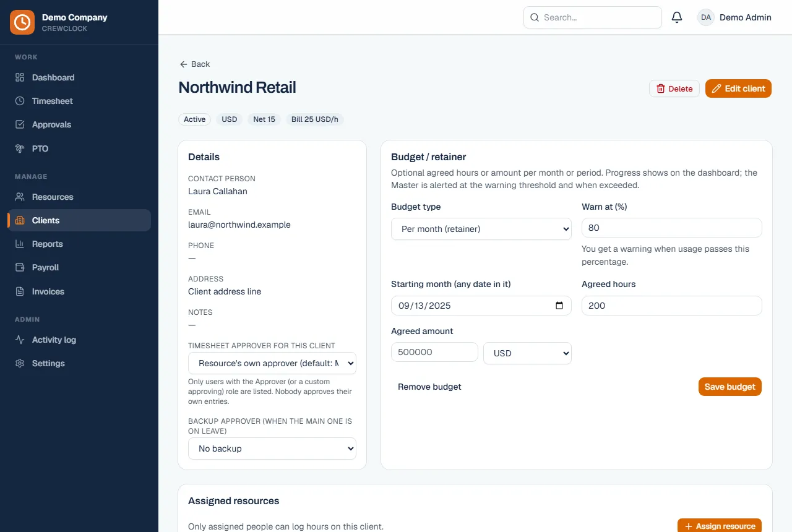Click the Reports bar chart icon
This screenshot has width=792, height=532.
20,244
